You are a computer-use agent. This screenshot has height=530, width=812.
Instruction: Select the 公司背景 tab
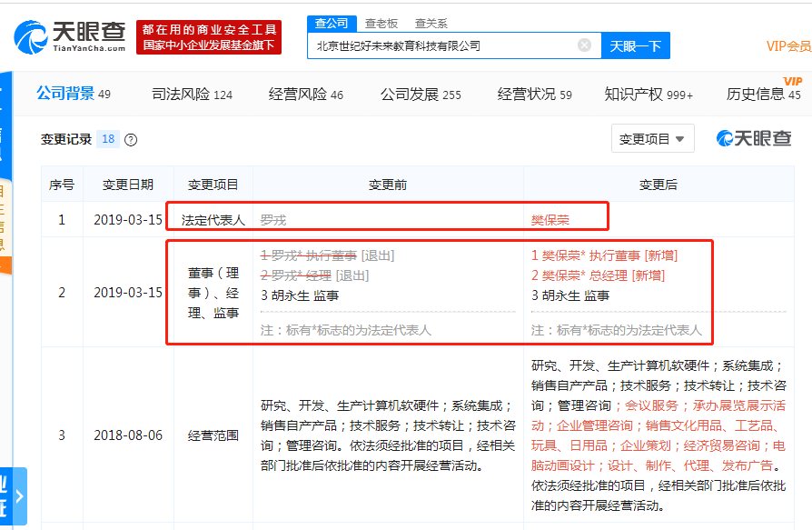[x=73, y=94]
